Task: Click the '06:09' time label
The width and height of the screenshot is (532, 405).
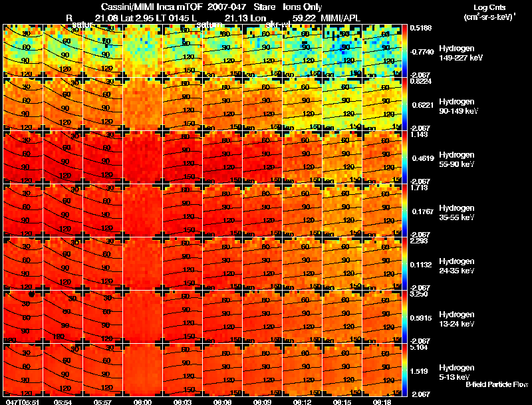Action: coord(262,402)
